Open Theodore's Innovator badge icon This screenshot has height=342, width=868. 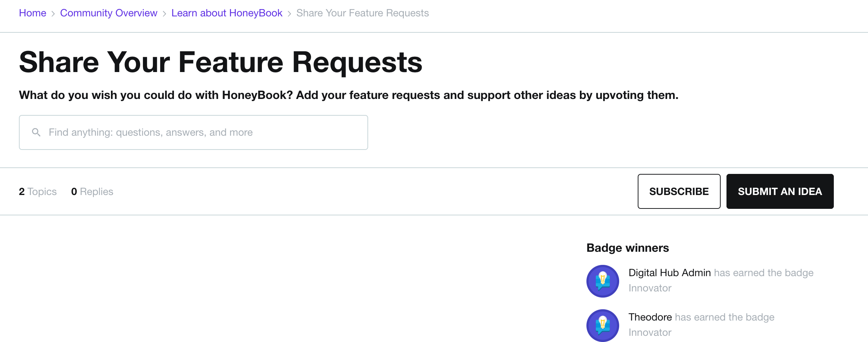tap(603, 326)
